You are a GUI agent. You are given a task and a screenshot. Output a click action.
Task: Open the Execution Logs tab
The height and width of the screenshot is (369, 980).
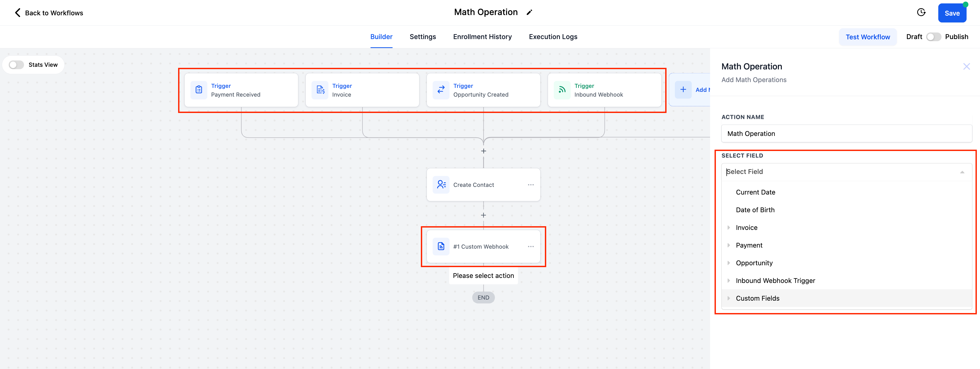(553, 36)
